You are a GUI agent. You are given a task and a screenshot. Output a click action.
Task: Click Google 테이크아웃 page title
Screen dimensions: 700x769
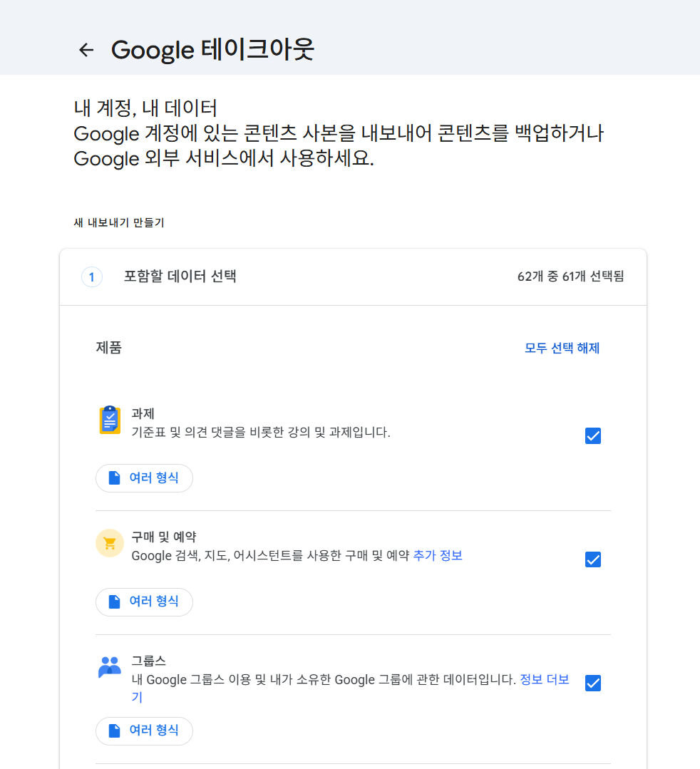point(212,50)
